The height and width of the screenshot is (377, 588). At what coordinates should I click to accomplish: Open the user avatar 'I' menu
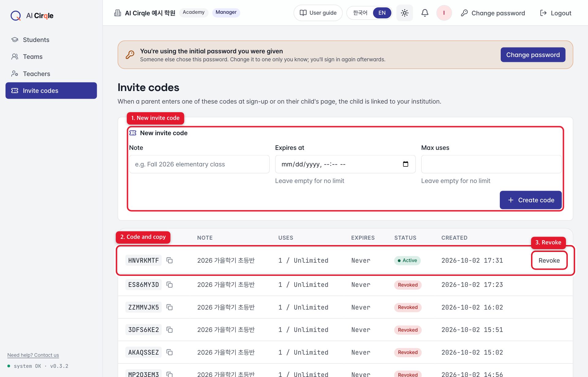pyautogui.click(x=444, y=13)
